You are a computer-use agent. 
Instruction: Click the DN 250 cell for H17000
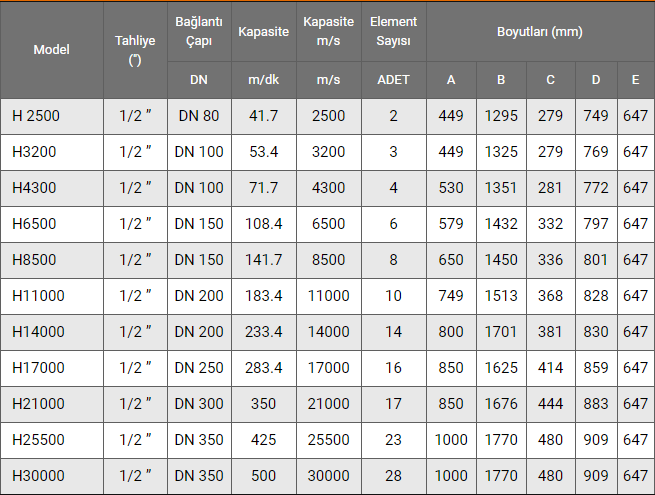199,368
